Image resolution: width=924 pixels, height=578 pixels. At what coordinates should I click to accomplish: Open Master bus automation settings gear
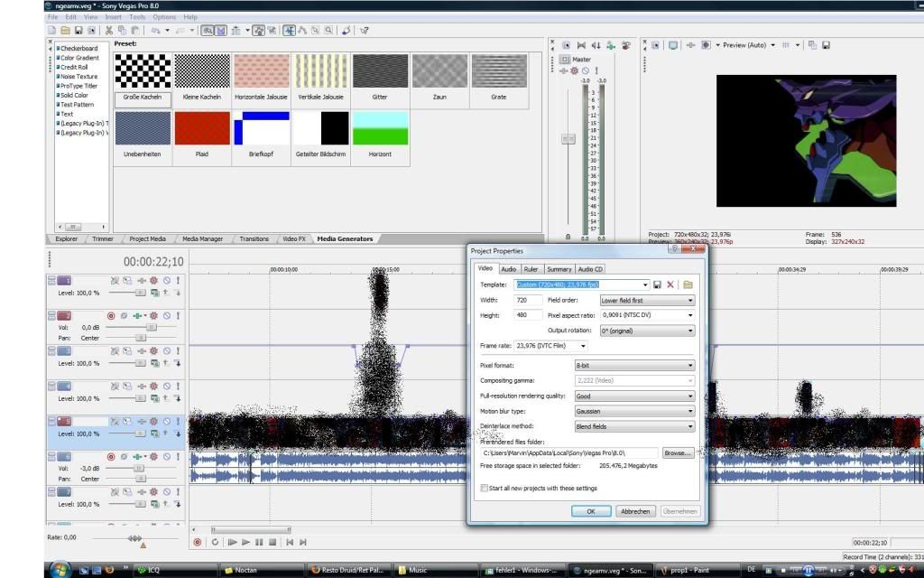(575, 70)
